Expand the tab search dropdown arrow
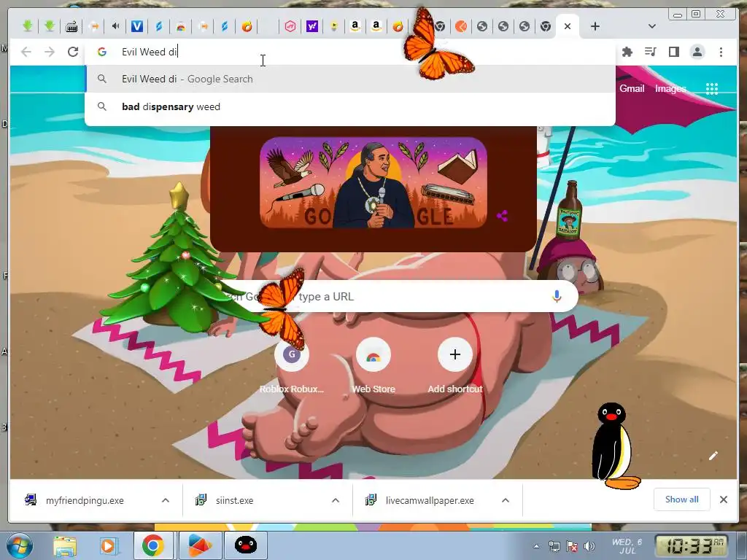The width and height of the screenshot is (747, 560). pyautogui.click(x=652, y=26)
